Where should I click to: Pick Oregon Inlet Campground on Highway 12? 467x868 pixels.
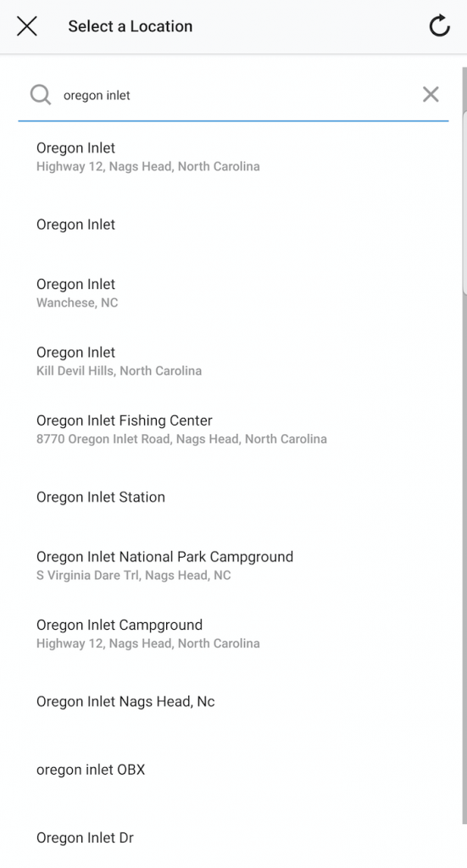232,633
